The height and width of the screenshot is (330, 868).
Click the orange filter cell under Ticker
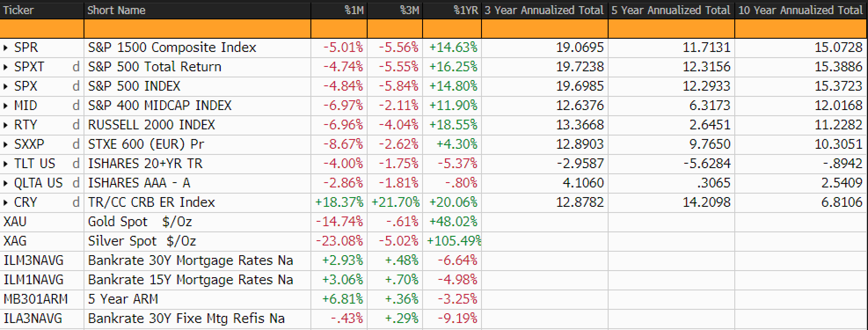pyautogui.click(x=42, y=29)
